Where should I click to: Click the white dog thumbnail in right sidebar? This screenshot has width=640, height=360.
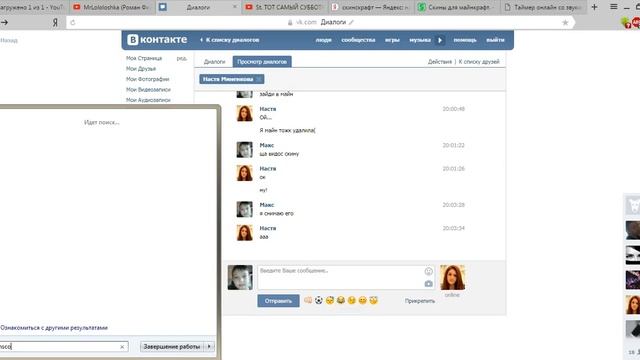point(633,205)
